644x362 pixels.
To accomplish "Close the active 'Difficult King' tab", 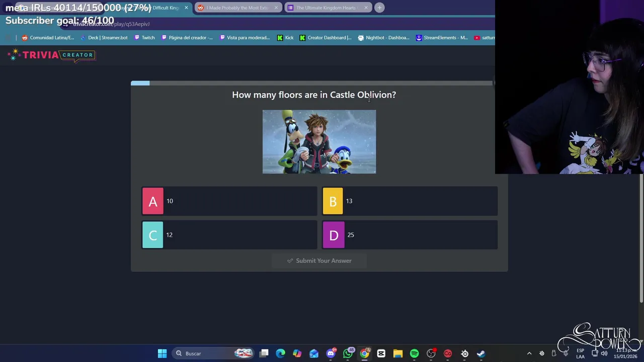I will [x=186, y=8].
